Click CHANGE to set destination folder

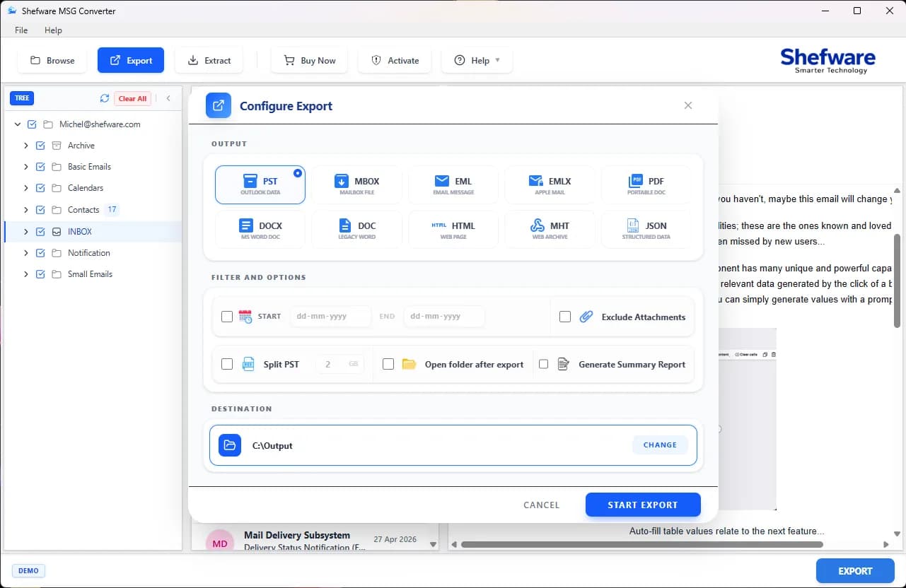(x=660, y=445)
